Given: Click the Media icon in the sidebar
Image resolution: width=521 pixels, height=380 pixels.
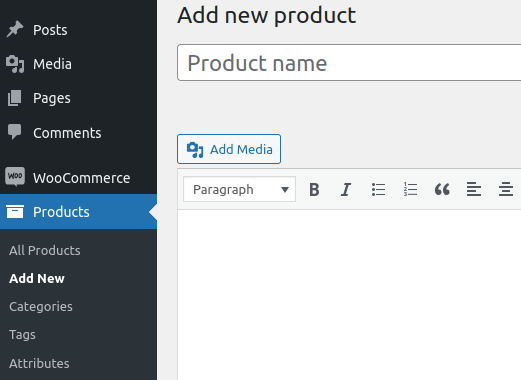Looking at the screenshot, I should (x=15, y=64).
